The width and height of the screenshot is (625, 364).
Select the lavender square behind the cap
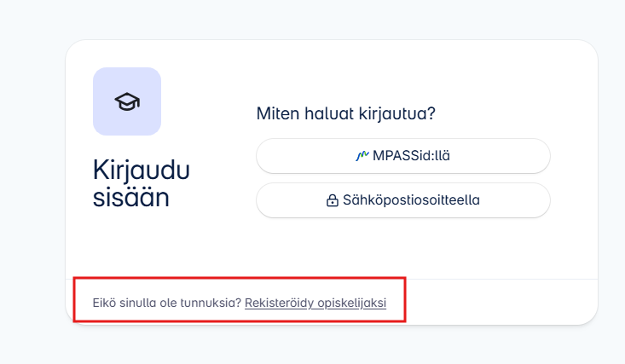pos(106,81)
